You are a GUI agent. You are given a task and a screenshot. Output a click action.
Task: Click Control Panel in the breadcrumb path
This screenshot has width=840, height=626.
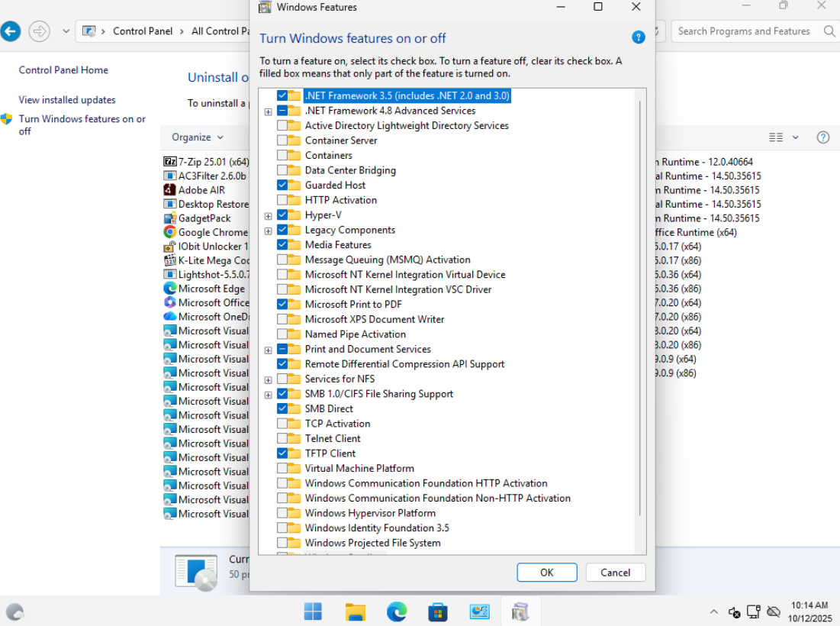tap(143, 31)
